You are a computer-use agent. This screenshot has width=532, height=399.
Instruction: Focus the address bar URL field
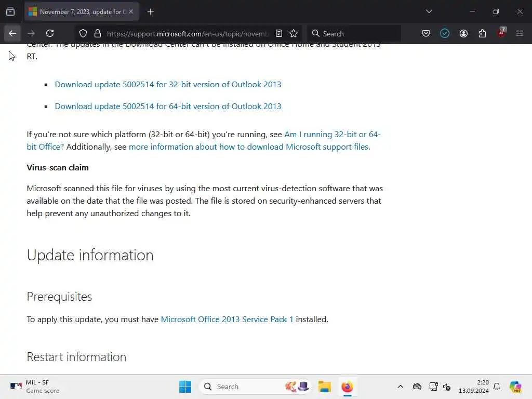point(188,34)
